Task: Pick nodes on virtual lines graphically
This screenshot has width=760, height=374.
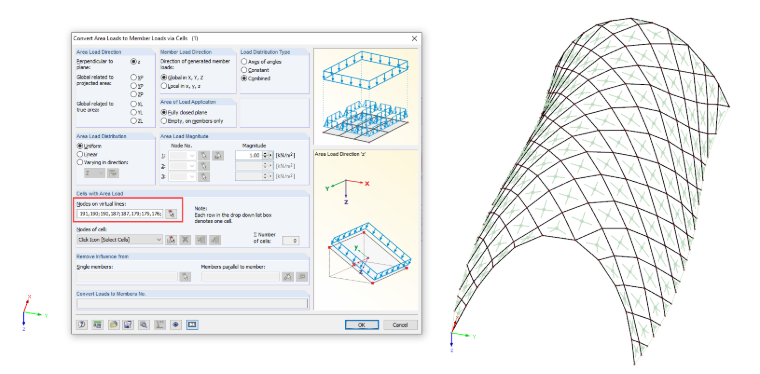Action: pyautogui.click(x=171, y=213)
